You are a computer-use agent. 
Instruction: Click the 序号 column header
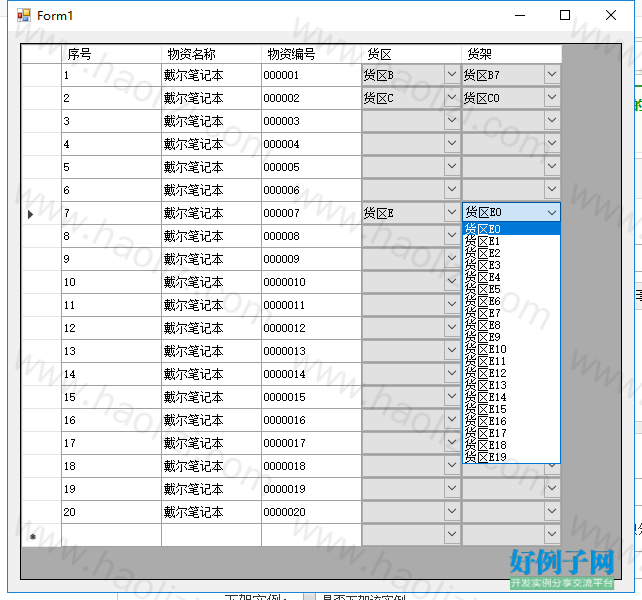pos(111,54)
